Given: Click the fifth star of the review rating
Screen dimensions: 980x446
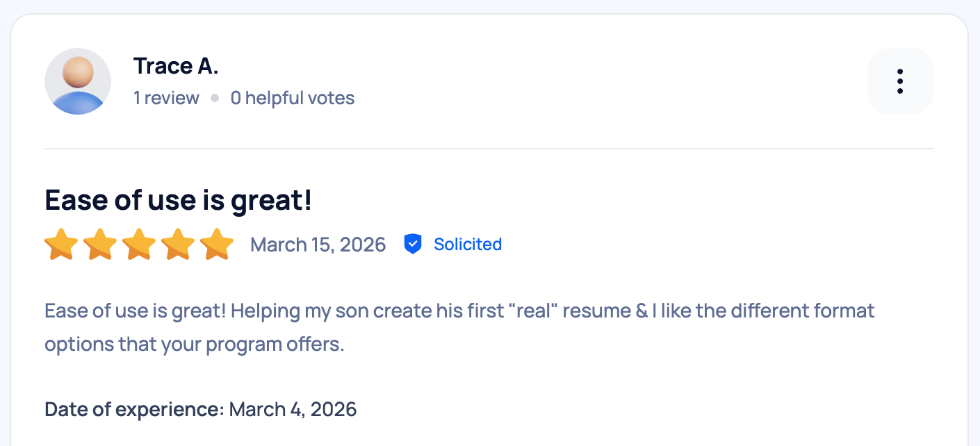Looking at the screenshot, I should 217,244.
